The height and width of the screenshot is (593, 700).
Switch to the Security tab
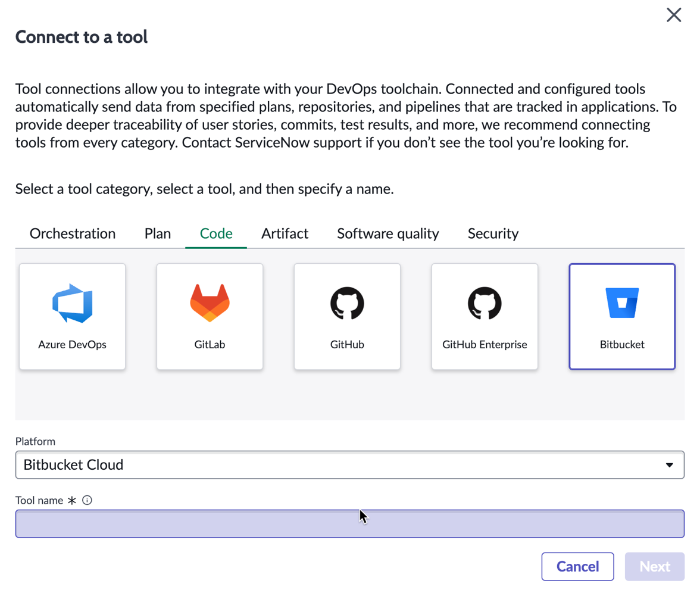click(493, 233)
